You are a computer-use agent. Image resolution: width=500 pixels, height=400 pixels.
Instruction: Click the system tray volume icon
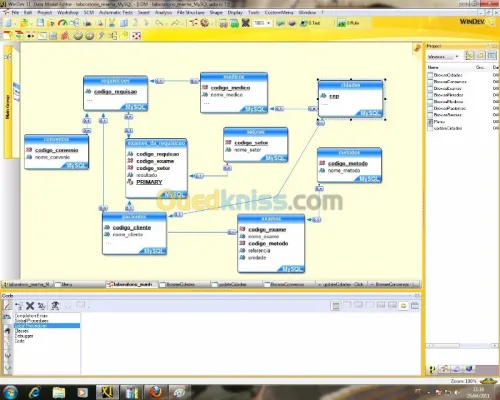coord(456,393)
